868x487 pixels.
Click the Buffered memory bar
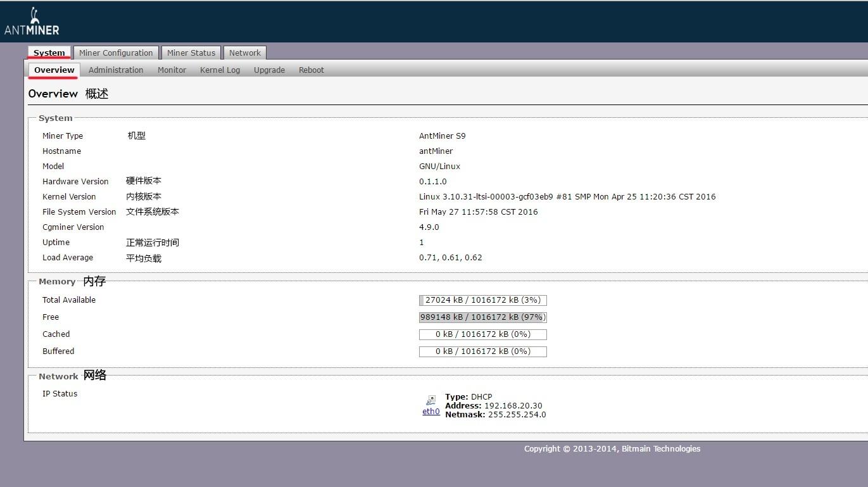(482, 351)
